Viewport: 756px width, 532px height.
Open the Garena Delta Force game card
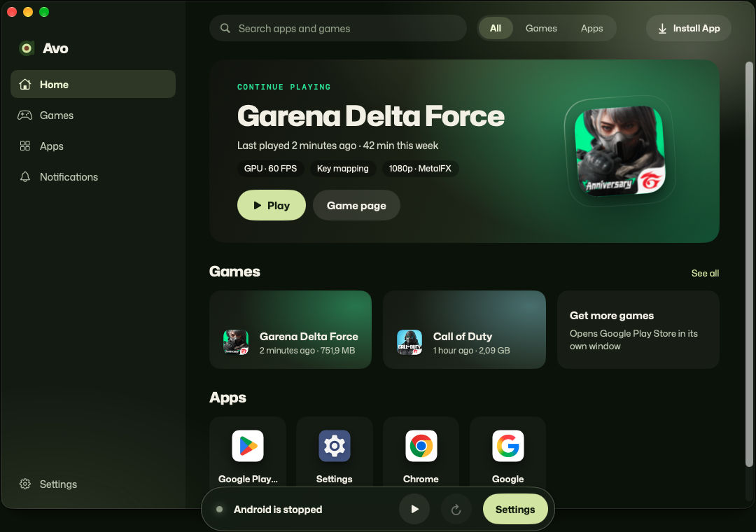[290, 330]
